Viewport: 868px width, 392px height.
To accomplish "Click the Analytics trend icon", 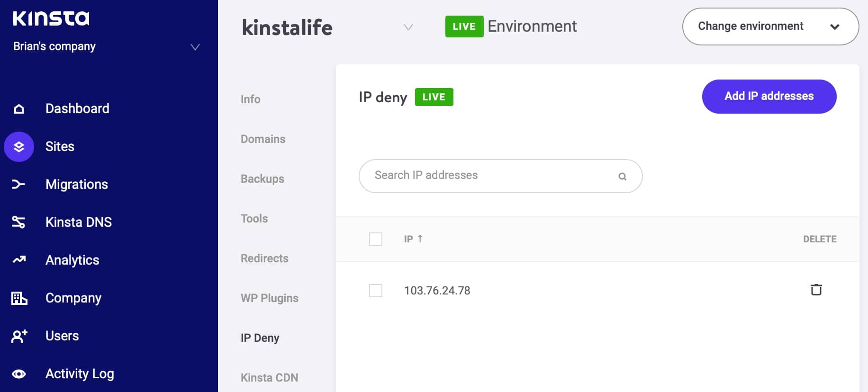I will (x=19, y=259).
